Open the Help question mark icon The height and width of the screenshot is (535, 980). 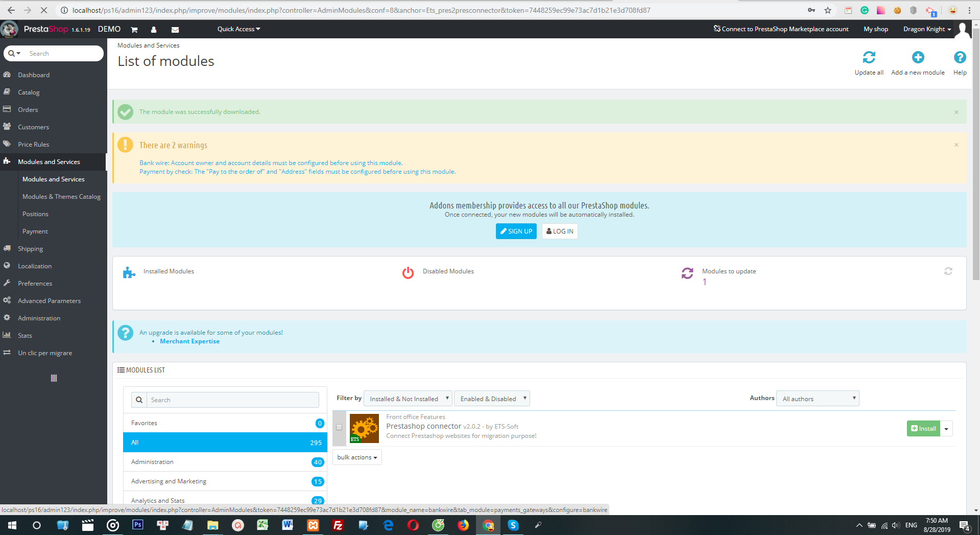960,57
